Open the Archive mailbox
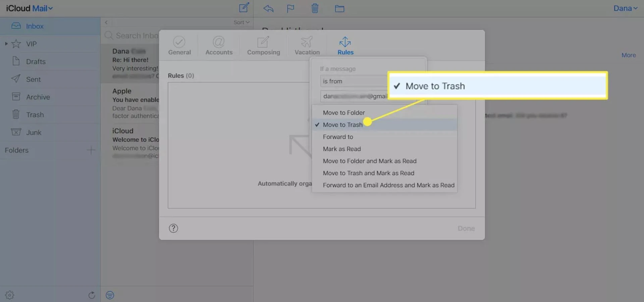 pos(50,97)
